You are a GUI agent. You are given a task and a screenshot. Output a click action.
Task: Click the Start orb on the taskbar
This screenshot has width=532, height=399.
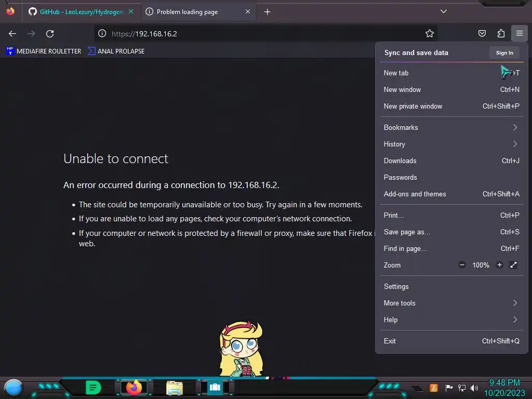pyautogui.click(x=14, y=388)
